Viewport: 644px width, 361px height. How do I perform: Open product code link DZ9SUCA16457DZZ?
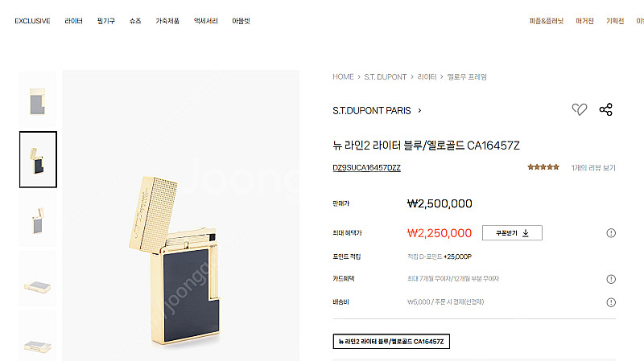[366, 167]
